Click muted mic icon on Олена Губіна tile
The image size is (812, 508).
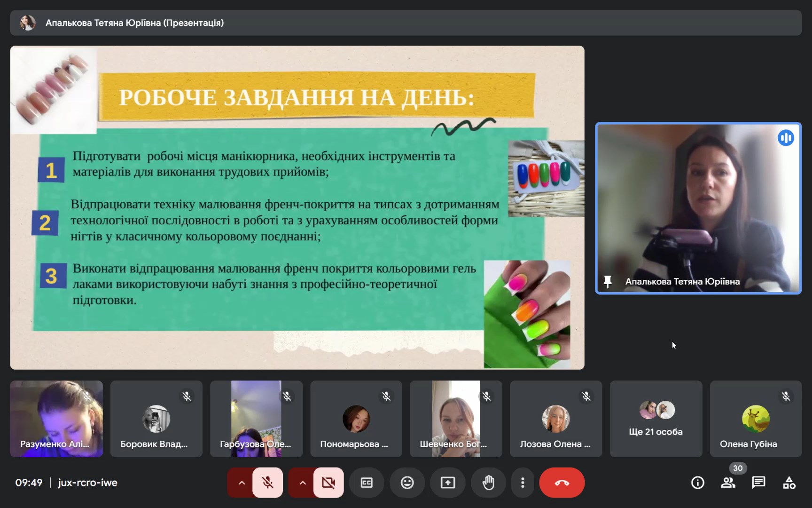click(786, 397)
